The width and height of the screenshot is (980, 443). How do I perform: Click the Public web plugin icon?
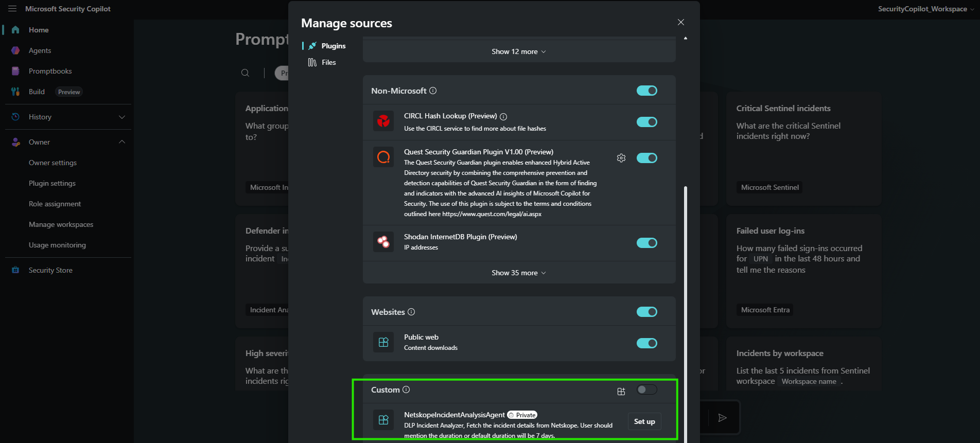pos(383,342)
